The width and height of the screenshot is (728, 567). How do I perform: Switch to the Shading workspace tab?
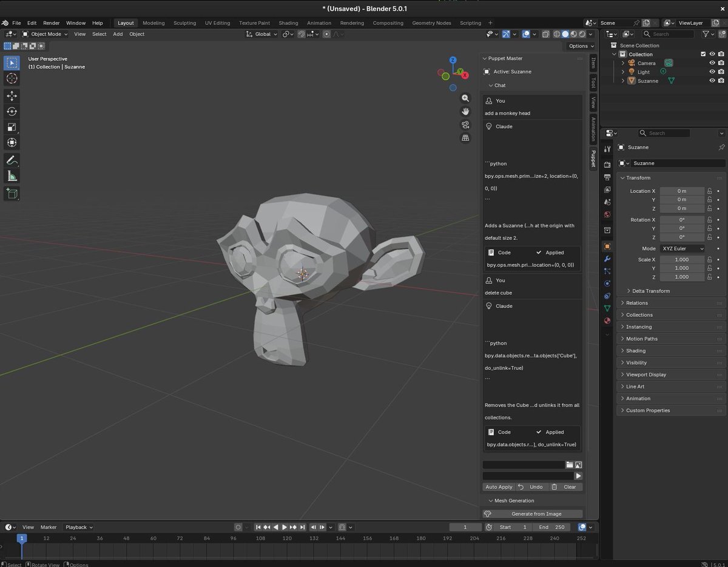tap(288, 23)
